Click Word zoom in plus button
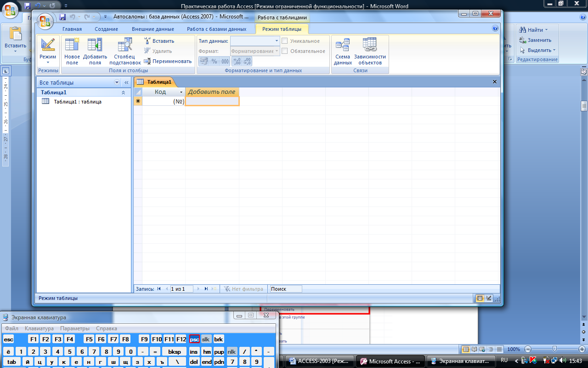 pyautogui.click(x=581, y=349)
